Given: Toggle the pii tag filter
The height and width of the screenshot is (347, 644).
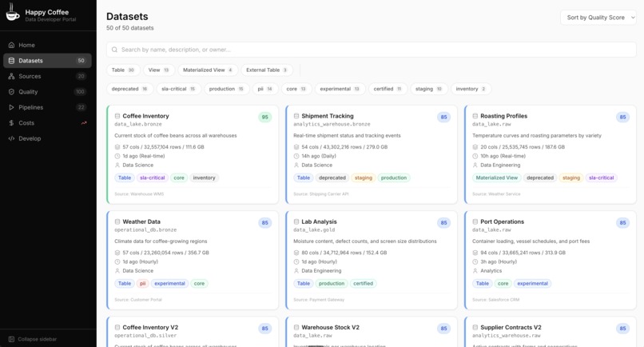Looking at the screenshot, I should [265, 89].
